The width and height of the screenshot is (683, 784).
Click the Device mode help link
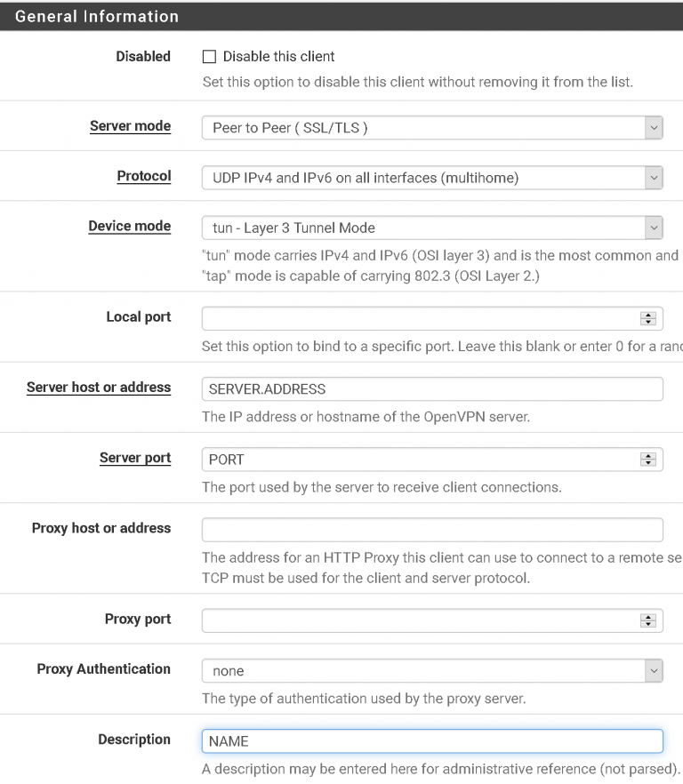coord(129,226)
